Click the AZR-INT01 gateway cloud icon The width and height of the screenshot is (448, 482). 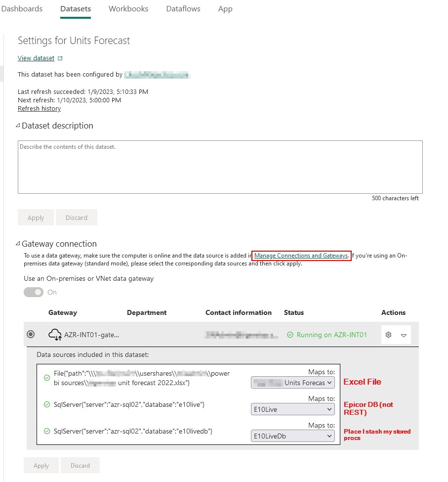pyautogui.click(x=55, y=335)
